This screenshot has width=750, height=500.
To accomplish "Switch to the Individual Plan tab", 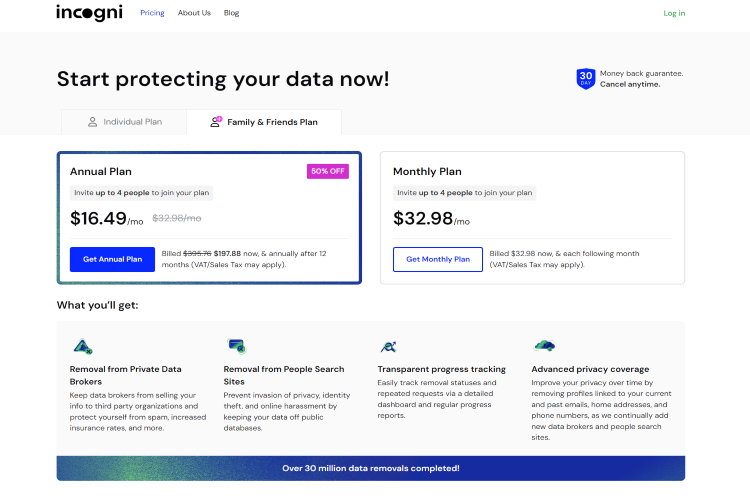I will pyautogui.click(x=124, y=122).
